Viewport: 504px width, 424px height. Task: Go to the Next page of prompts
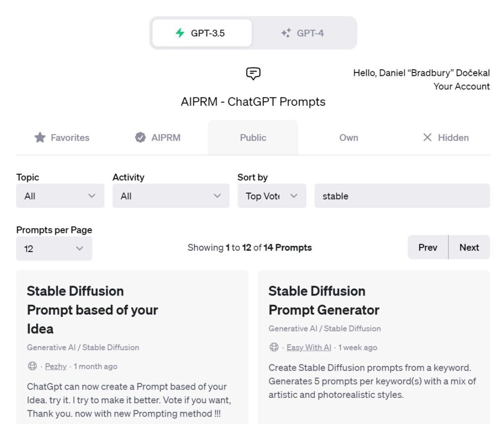pos(469,247)
